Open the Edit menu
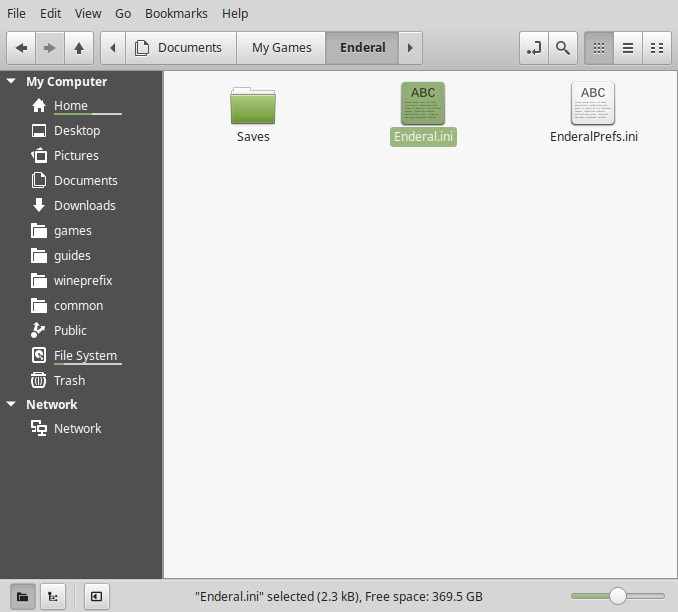This screenshot has height=612, width=678. (51, 13)
